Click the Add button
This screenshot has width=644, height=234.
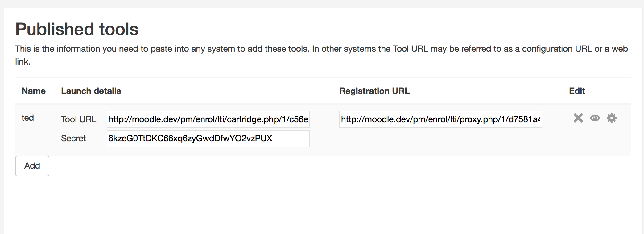32,166
